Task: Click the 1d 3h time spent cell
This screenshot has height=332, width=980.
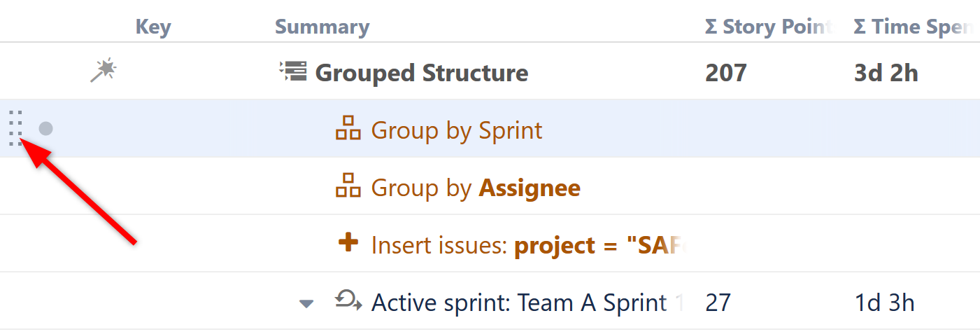Action: (x=884, y=303)
